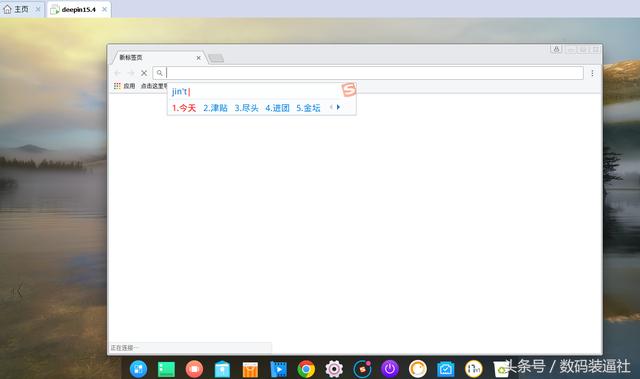Image resolution: width=640 pixels, height=379 pixels.
Task: Click the red round dock icon
Action: (194, 369)
